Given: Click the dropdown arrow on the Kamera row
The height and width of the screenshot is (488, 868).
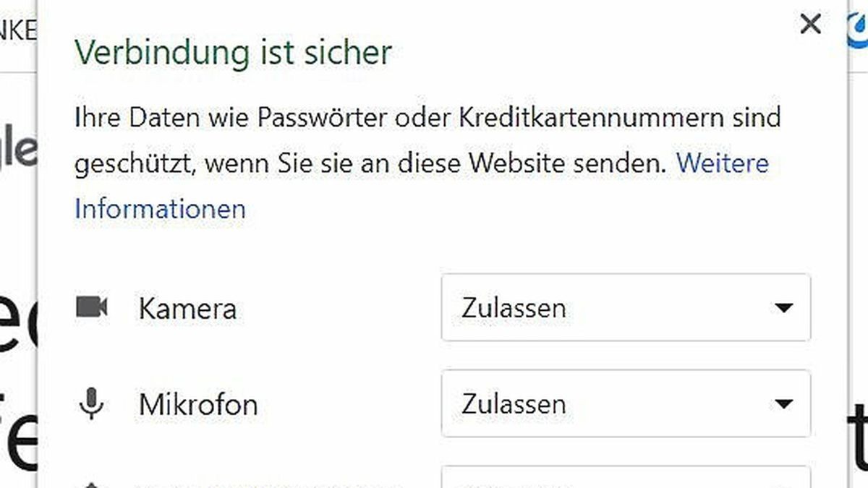Looking at the screenshot, I should tap(785, 307).
